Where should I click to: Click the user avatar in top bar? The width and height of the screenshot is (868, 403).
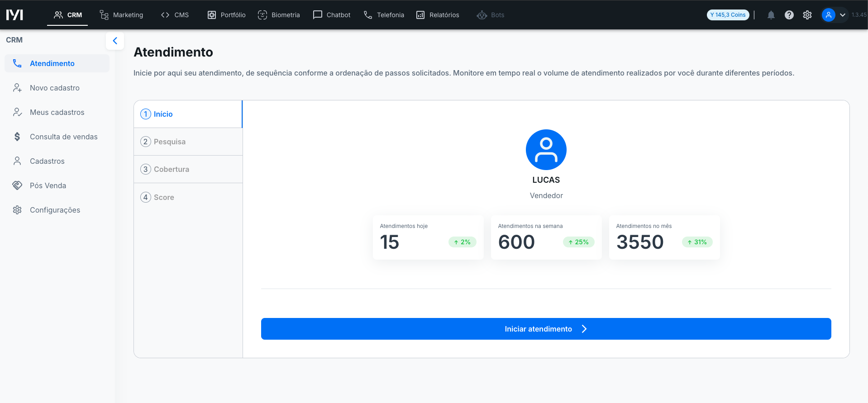828,15
